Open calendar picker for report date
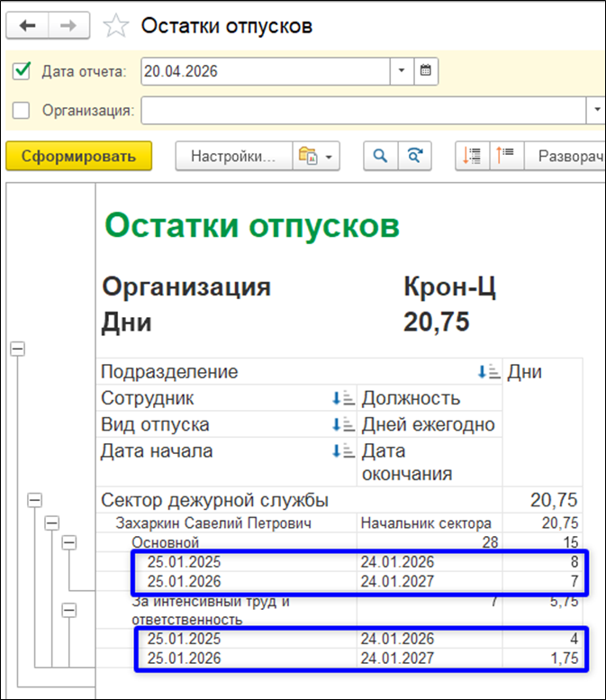Image resolution: width=606 pixels, height=700 pixels. pos(426,71)
